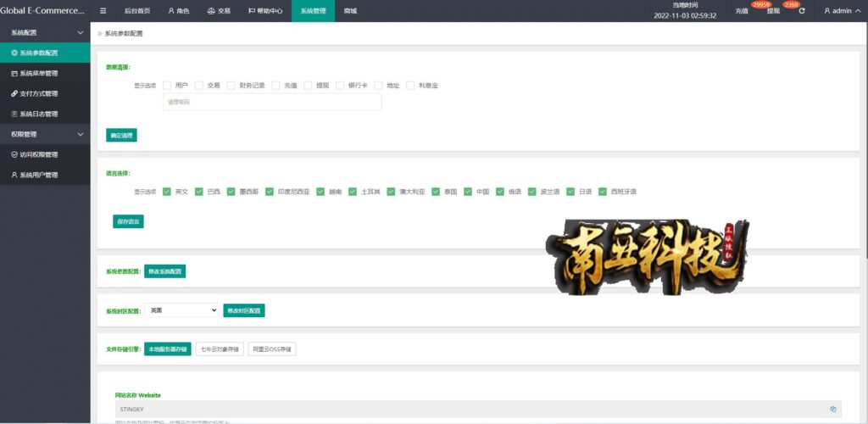
Task: Click the 确定清理 button
Action: pos(121,135)
